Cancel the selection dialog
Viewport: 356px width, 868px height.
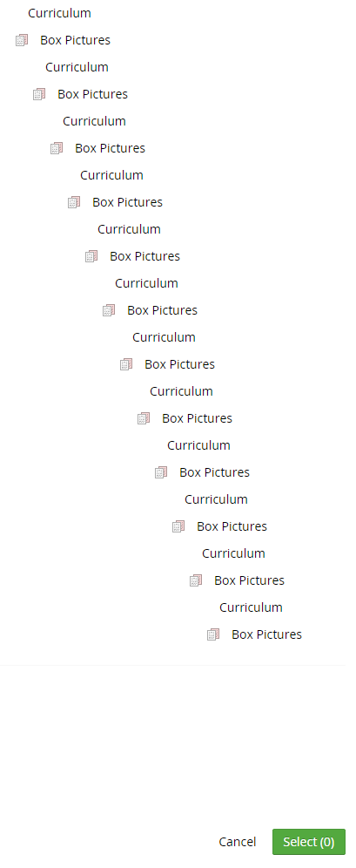[237, 842]
